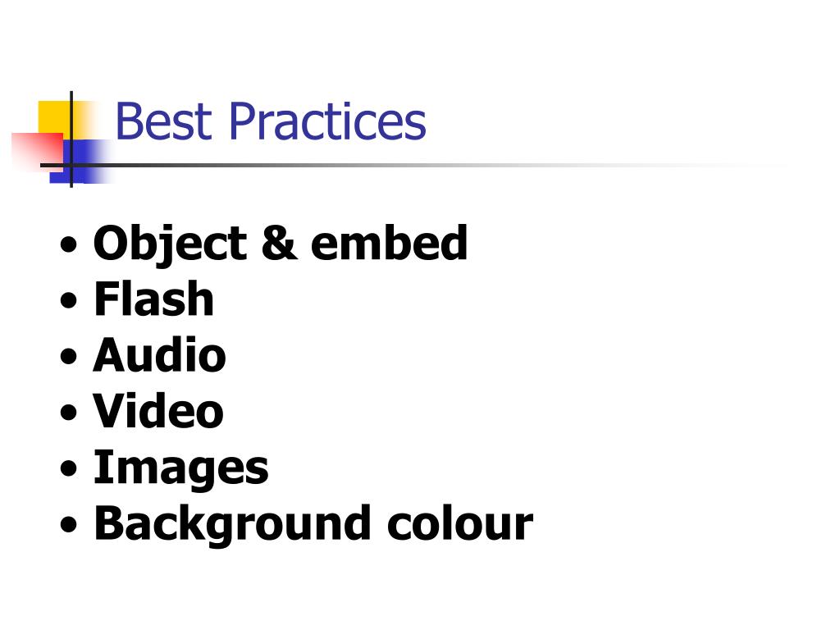Click bullet dot before Audio
Viewport: 840px width, 630px height.
click(69, 356)
